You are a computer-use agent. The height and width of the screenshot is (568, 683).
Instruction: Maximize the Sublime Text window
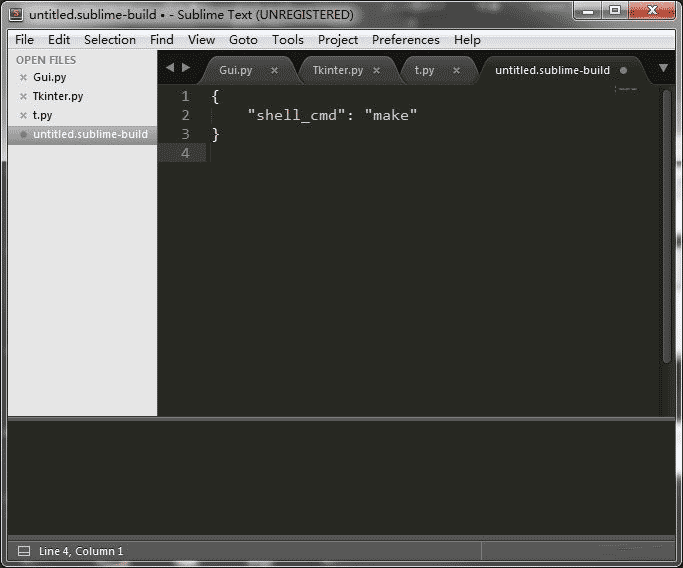point(615,10)
